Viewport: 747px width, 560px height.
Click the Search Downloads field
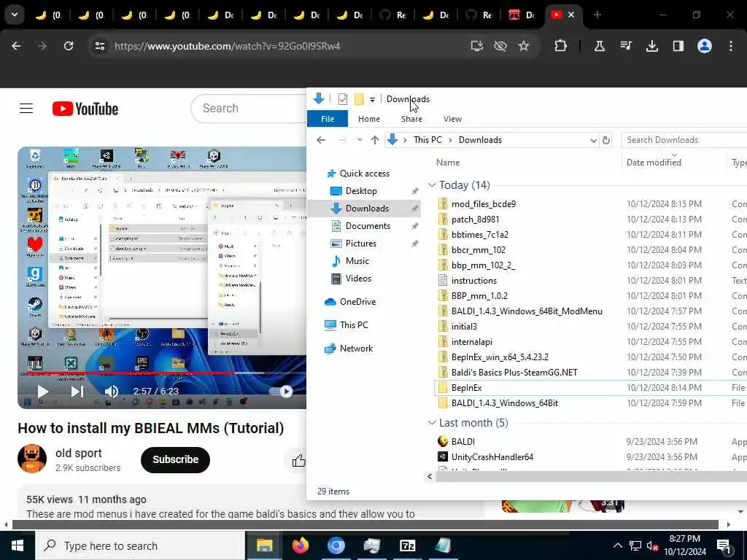tap(684, 140)
